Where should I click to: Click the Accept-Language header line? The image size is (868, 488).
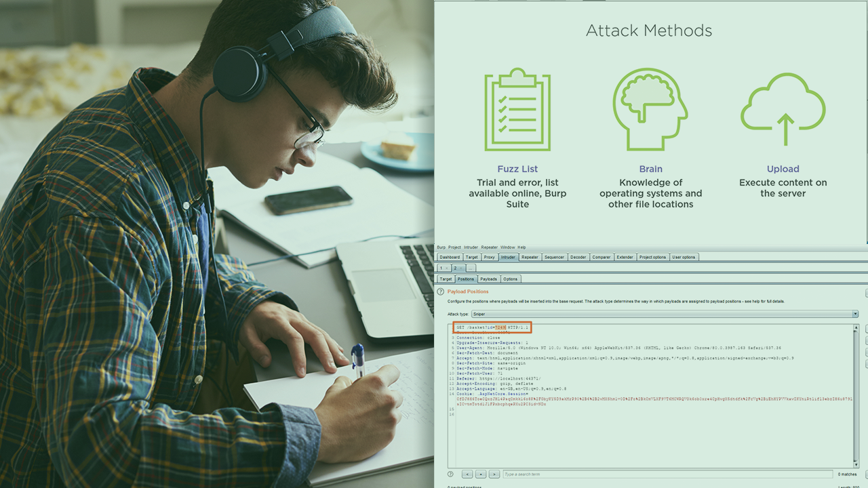pos(511,389)
